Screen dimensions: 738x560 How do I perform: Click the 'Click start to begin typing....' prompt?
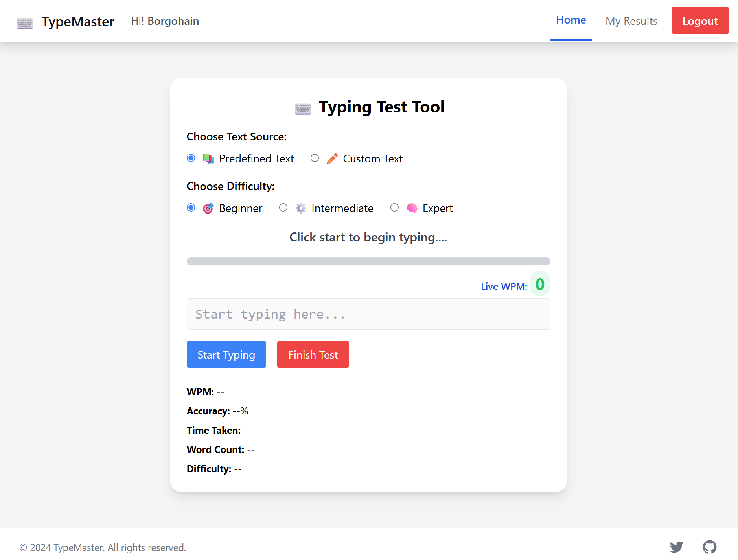[x=368, y=238]
